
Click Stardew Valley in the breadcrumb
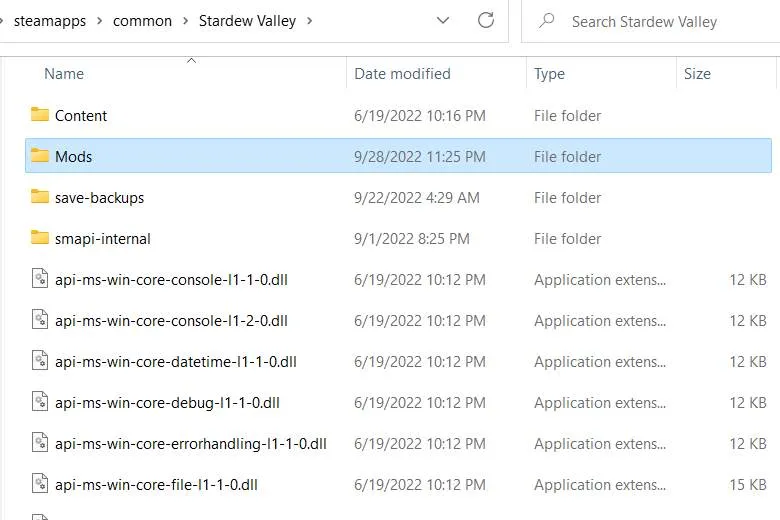(247, 21)
